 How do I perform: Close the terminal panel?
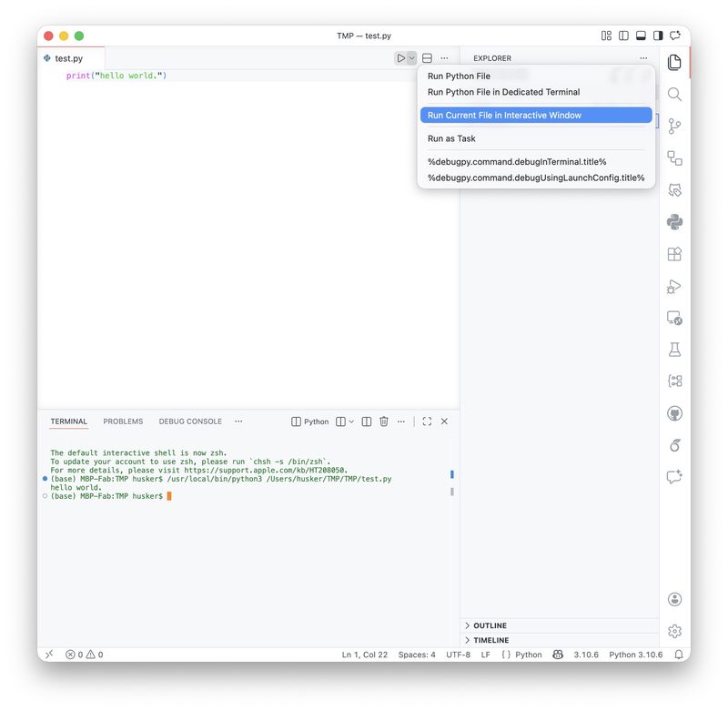444,422
